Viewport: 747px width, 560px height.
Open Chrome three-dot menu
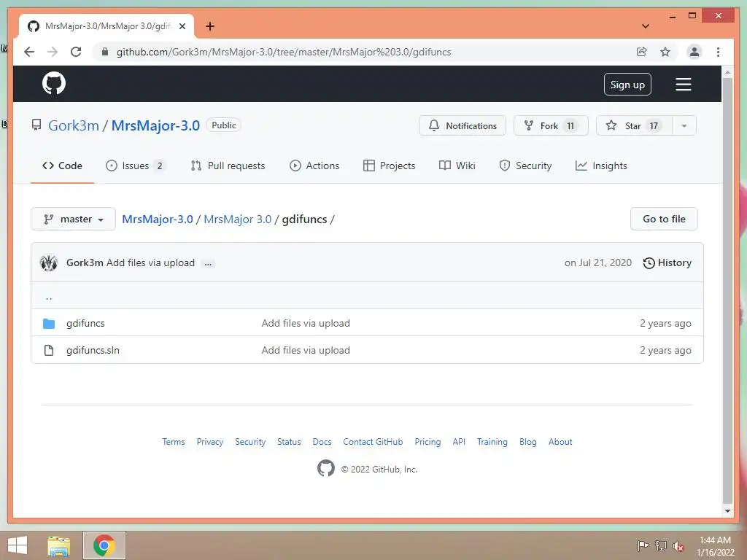(x=718, y=52)
